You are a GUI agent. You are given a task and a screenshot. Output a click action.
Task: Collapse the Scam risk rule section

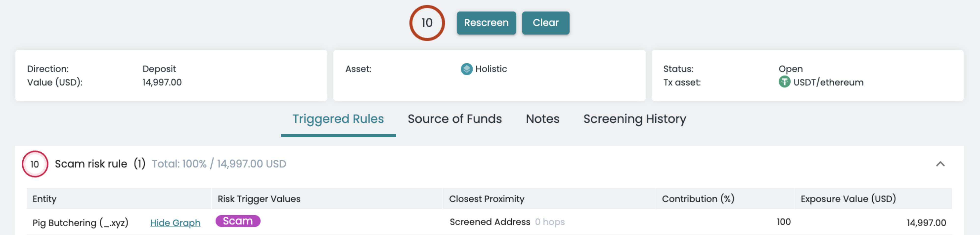coord(940,164)
